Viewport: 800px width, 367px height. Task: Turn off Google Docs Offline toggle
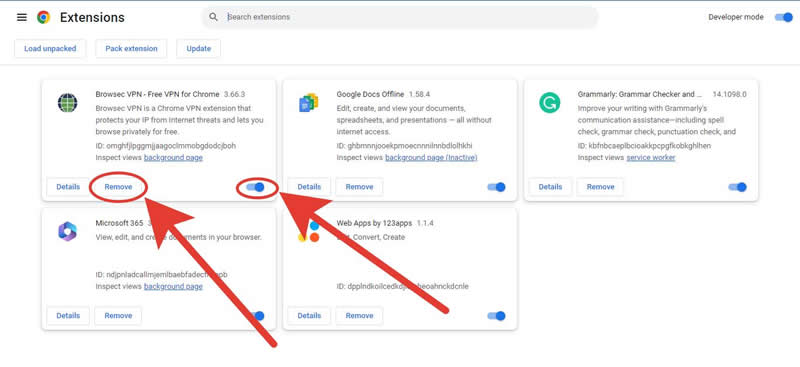pyautogui.click(x=496, y=187)
